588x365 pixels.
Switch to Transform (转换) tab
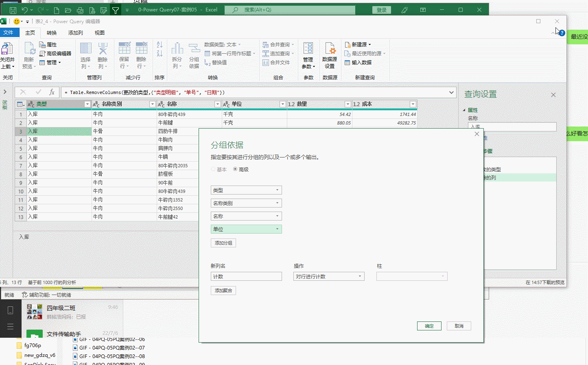52,33
